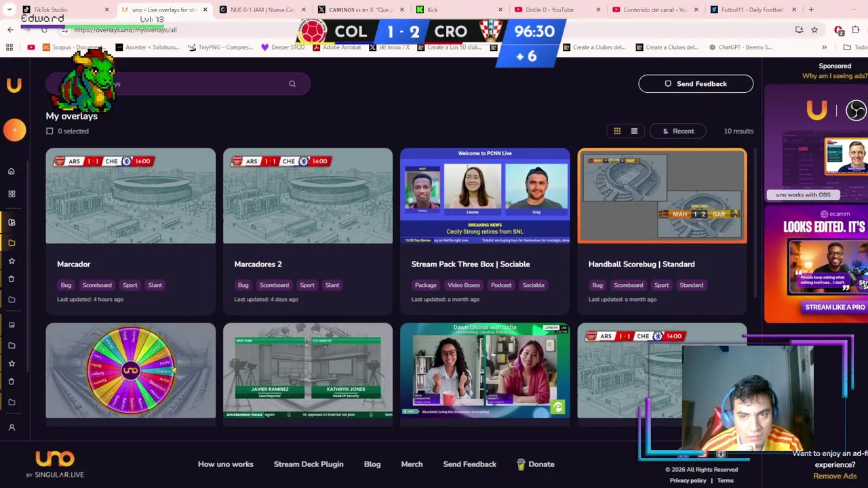Open the YouTube bookmark icon
The height and width of the screenshot is (488, 868).
(x=31, y=47)
